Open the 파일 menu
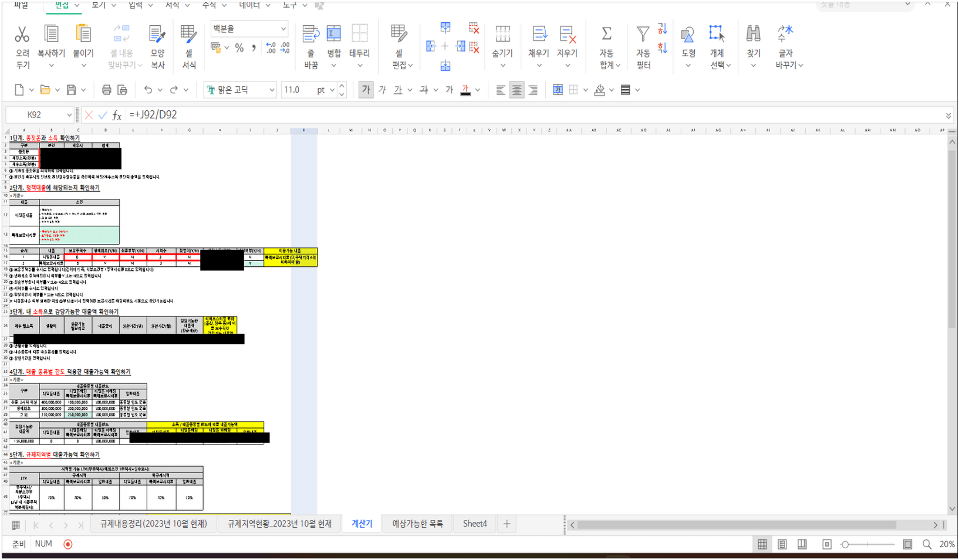The height and width of the screenshot is (560, 959). (x=21, y=5)
